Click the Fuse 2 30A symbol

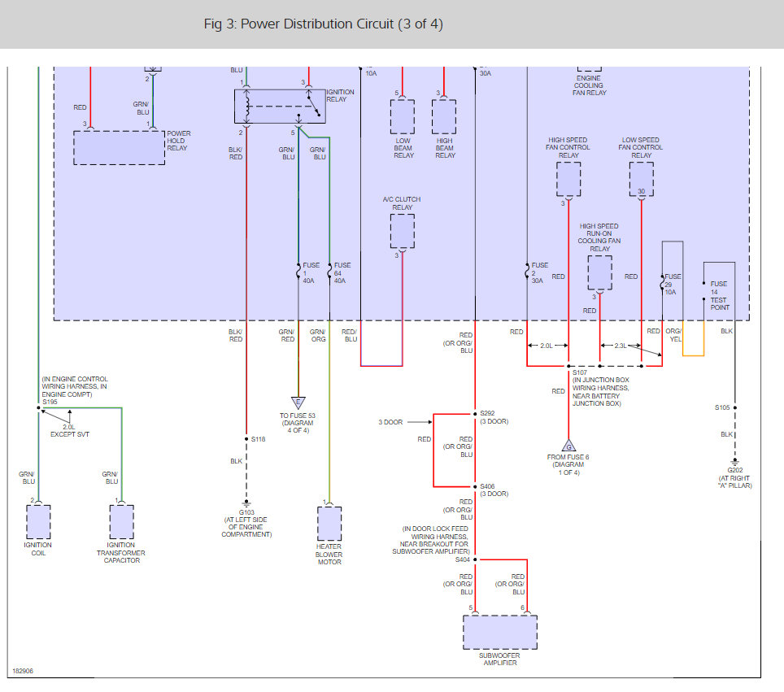pos(527,272)
